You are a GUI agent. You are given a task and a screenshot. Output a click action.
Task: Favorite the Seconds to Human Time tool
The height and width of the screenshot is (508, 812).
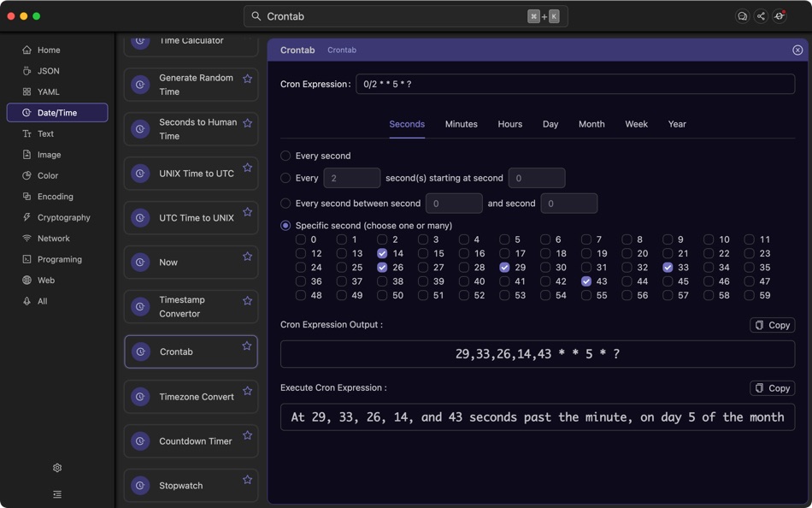(248, 123)
